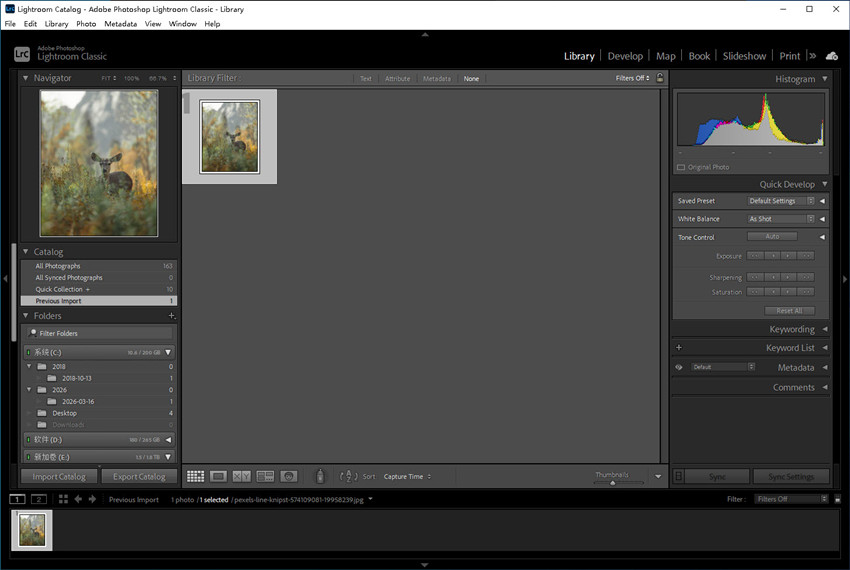Switch to Map module
Image resolution: width=850 pixels, height=570 pixels.
pos(666,56)
